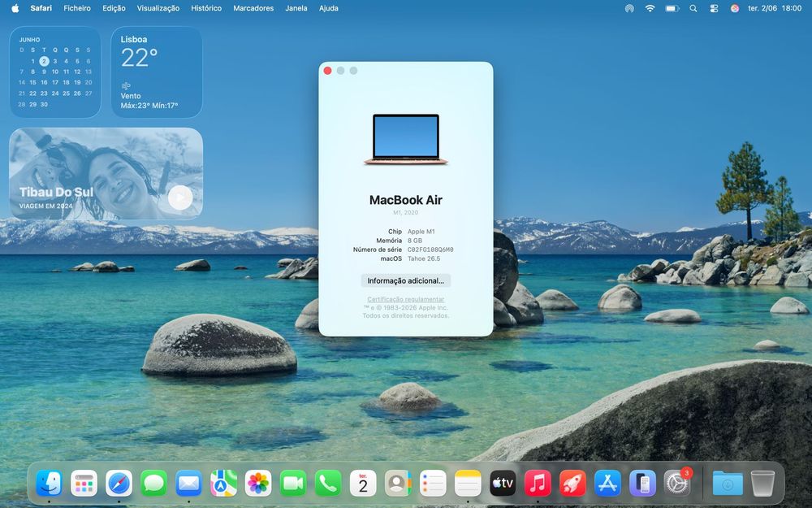Click Apple M1 chip value
Image resolution: width=812 pixels, height=508 pixels.
point(421,232)
